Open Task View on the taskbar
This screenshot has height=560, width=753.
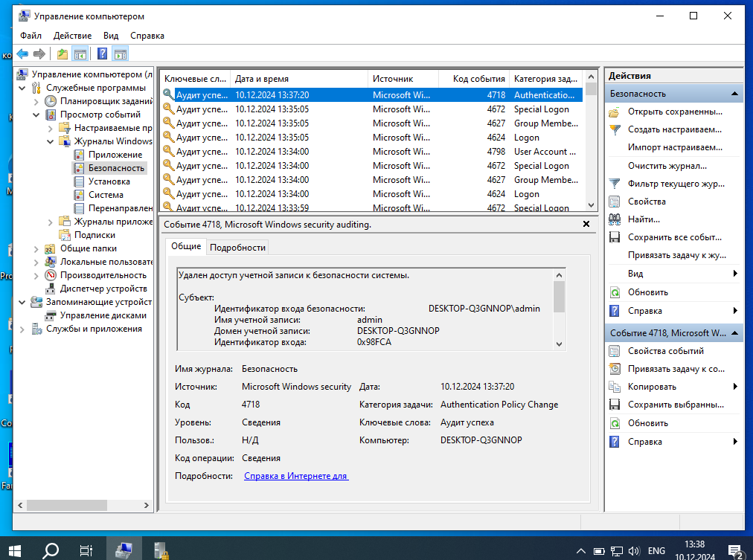(86, 550)
